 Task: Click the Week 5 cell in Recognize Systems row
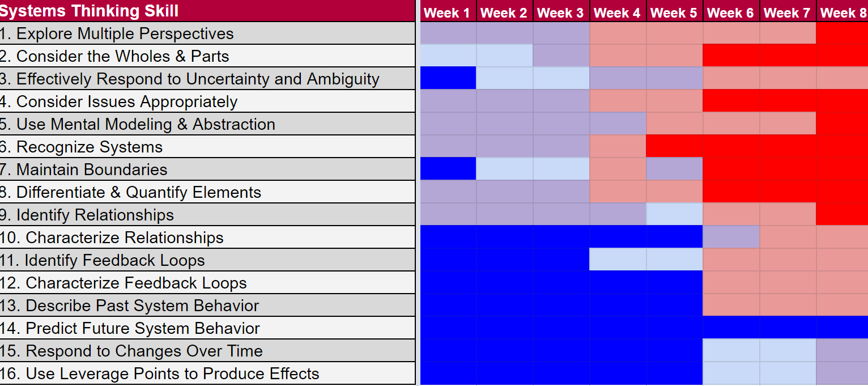click(674, 147)
